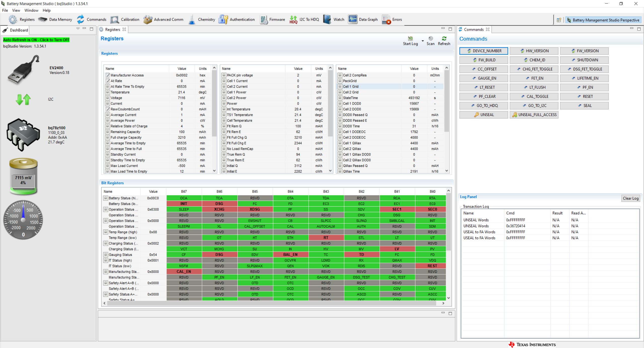644x348 pixels.
Task: Open the Registers toolbar icon
Action: tap(13, 19)
